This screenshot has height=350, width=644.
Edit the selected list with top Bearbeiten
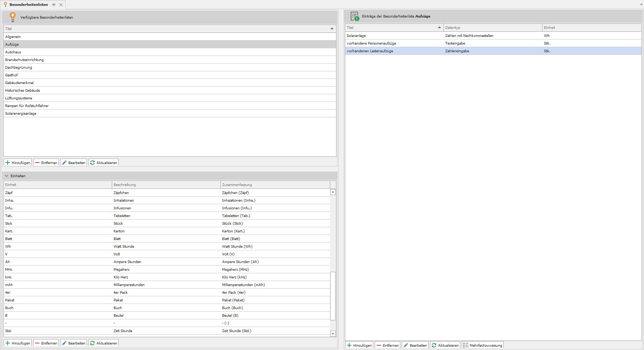73,163
